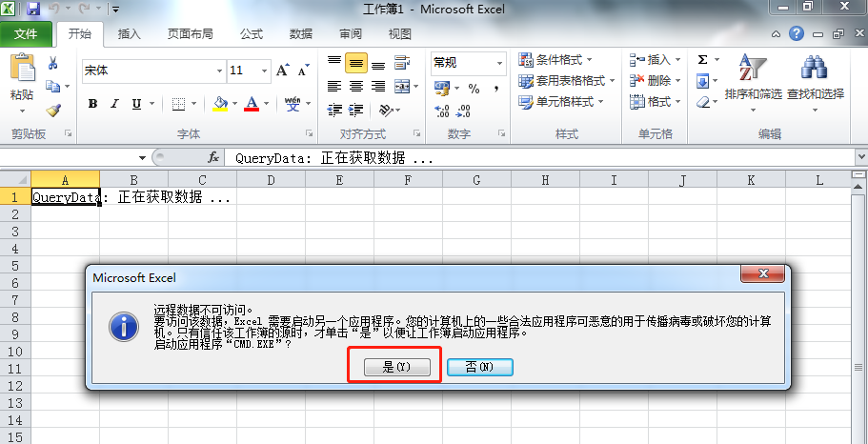Increase indent of cell text
868x444 pixels.
356,111
